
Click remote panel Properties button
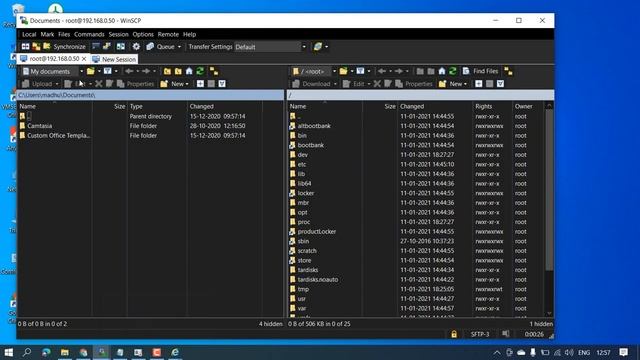(414, 84)
